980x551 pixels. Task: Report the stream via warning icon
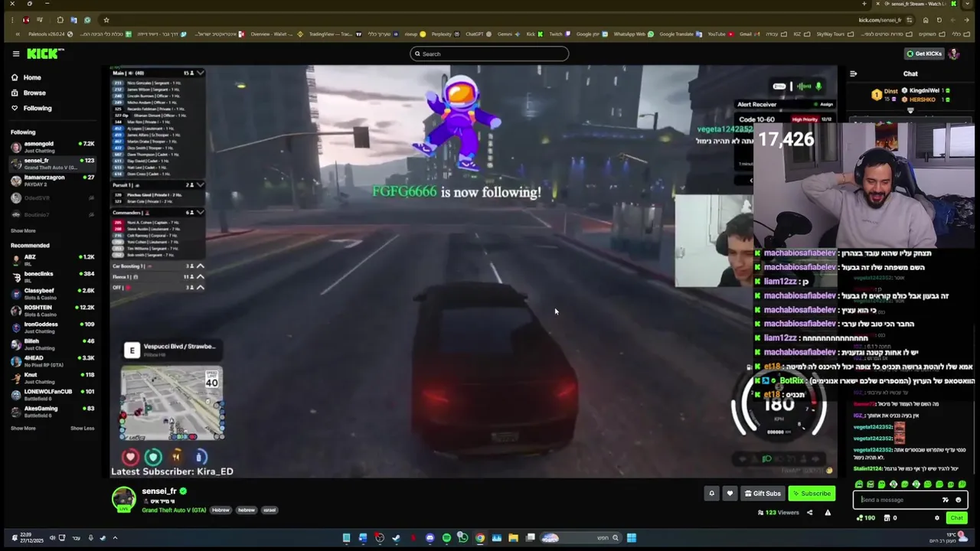(x=828, y=513)
